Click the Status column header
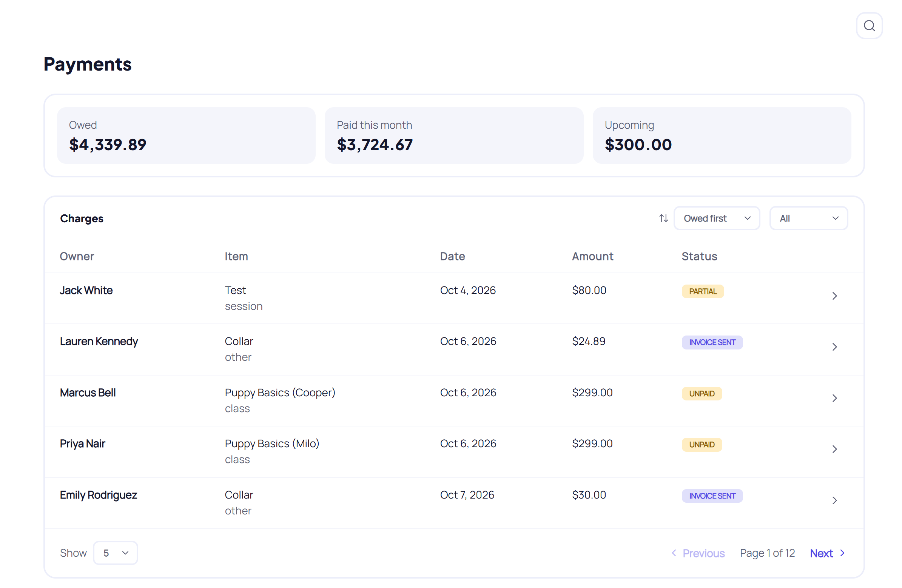 (x=699, y=257)
